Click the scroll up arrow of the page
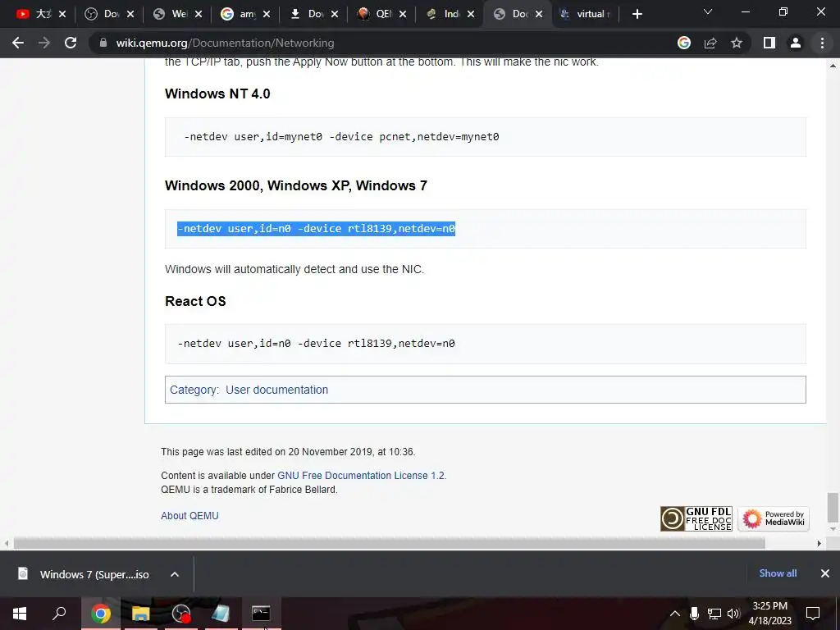The height and width of the screenshot is (630, 840). click(833, 66)
